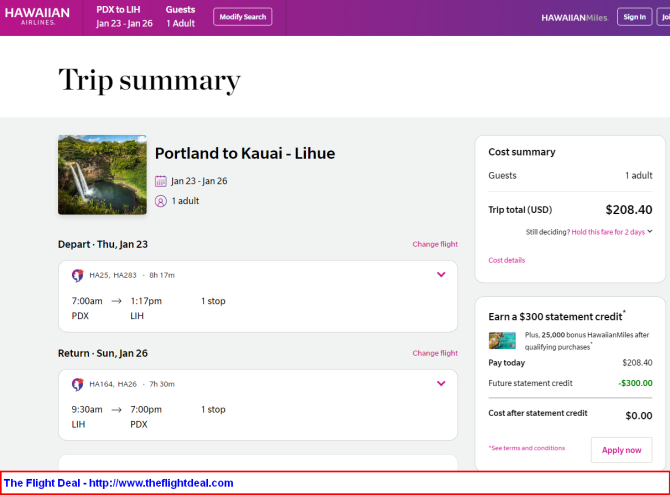The width and height of the screenshot is (670, 495).
Task: Click Change flight for the Thu, Jan 23 departure
Action: click(x=435, y=244)
